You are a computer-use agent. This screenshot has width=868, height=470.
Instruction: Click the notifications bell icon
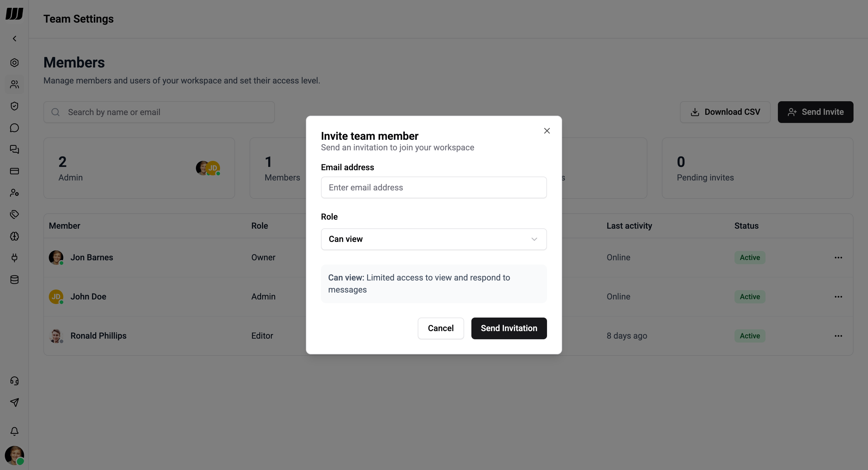coord(14,431)
